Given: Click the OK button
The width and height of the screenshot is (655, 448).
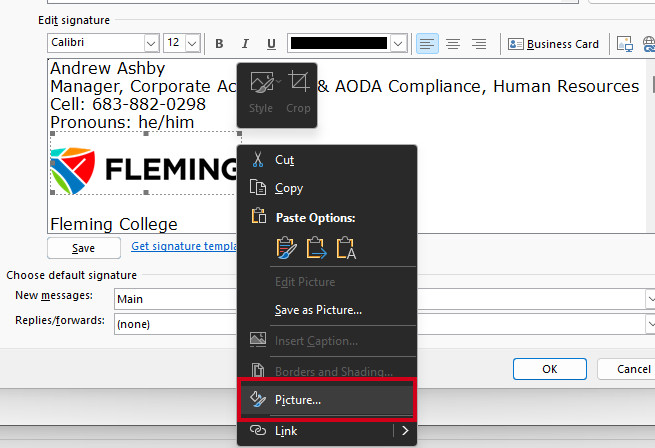Looking at the screenshot, I should tap(550, 369).
